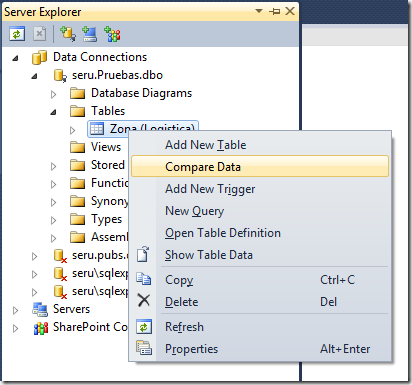Viewport: 412px width, 385px height.
Task: Collapse the Data Connections node
Action: click(x=15, y=58)
